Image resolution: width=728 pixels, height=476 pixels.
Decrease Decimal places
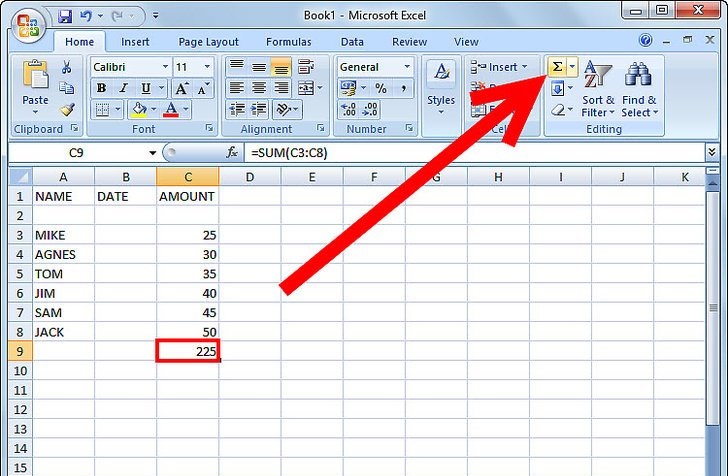[x=370, y=110]
